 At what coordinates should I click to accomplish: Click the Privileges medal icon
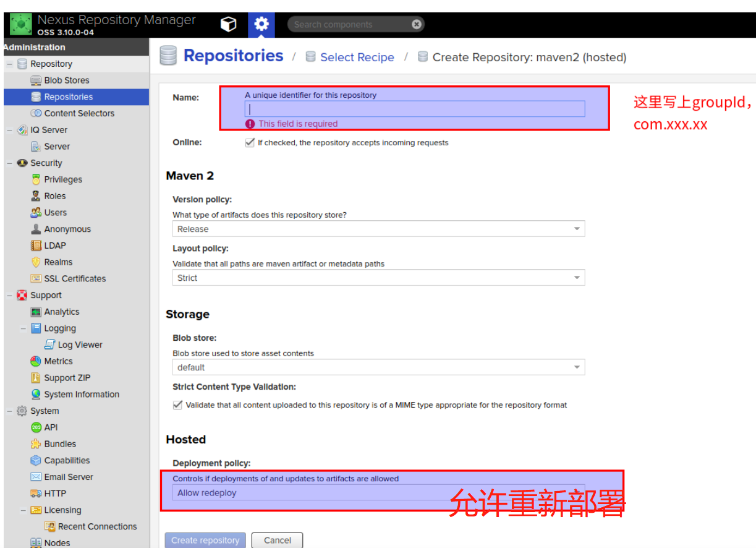pyautogui.click(x=36, y=179)
